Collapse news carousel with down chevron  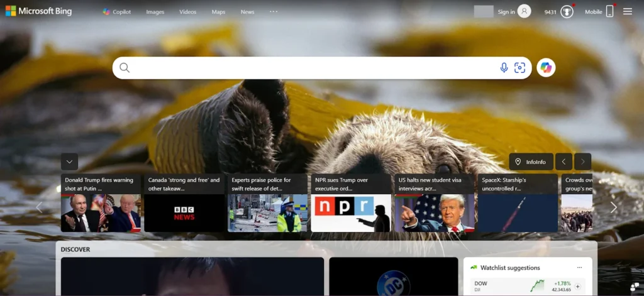[69, 162]
